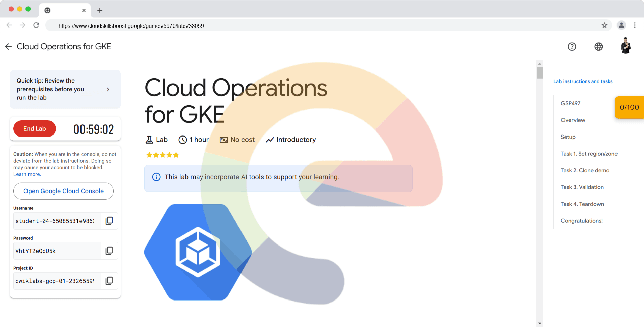Click the Lab flask icon
The height and width of the screenshot is (327, 644).
(149, 140)
